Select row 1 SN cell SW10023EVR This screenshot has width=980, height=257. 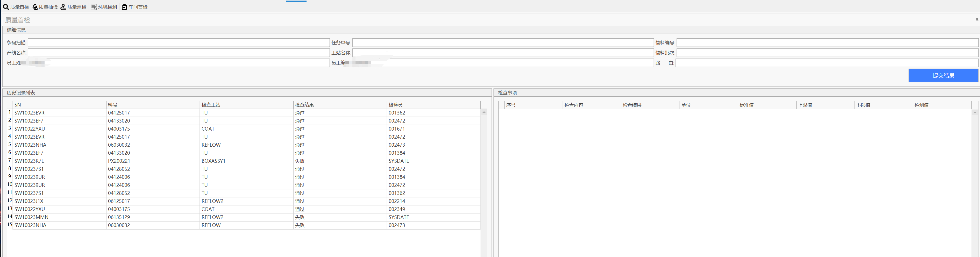pos(59,113)
